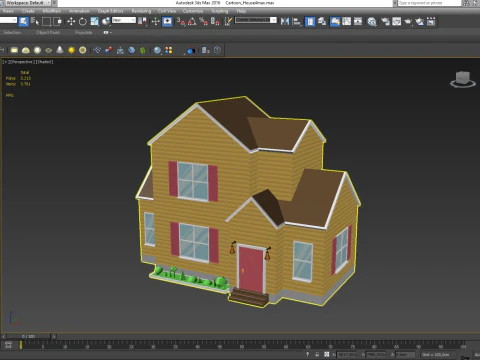Screen dimensions: 480x360
Task: Click the Mirror tool icon
Action: pos(285,22)
